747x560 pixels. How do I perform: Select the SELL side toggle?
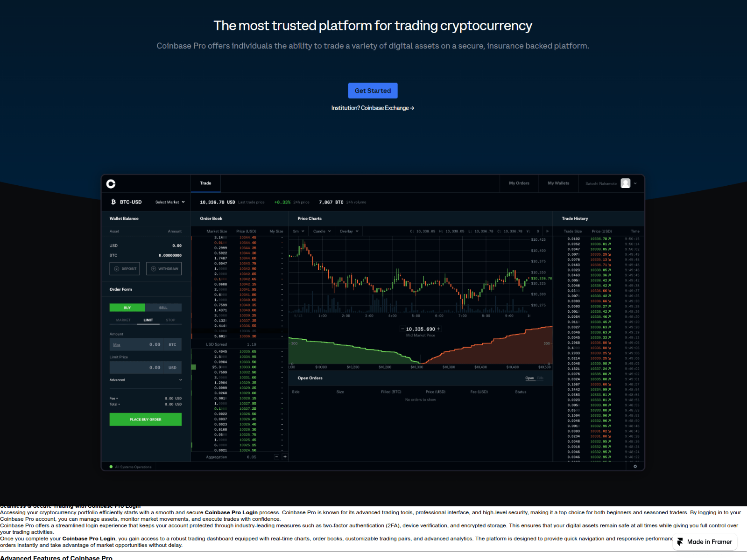coord(163,308)
